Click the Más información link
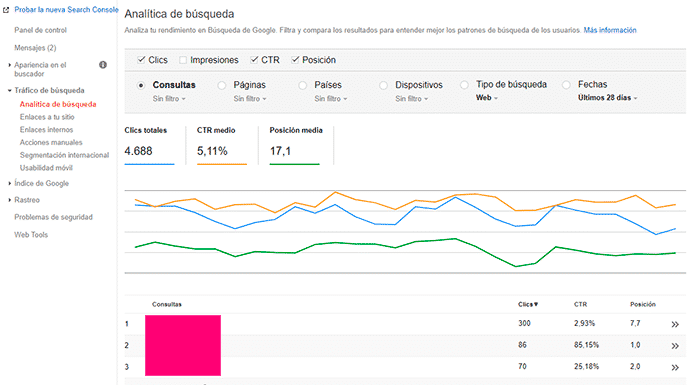 (x=610, y=30)
